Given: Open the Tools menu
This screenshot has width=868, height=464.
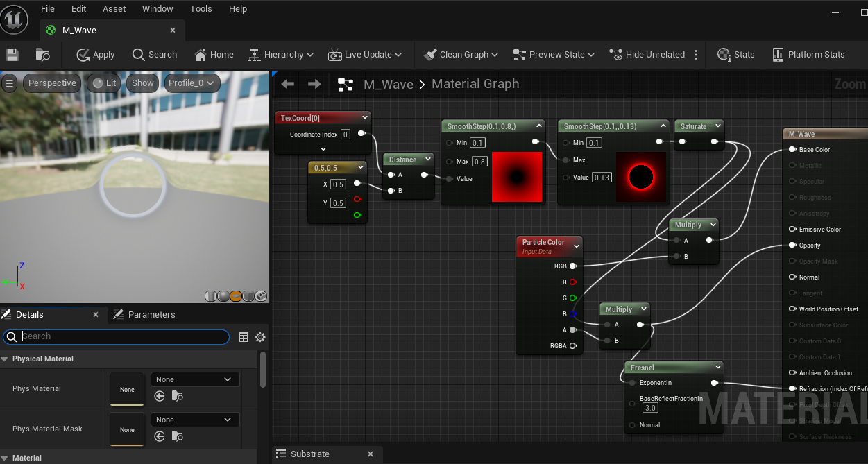Looking at the screenshot, I should point(201,9).
